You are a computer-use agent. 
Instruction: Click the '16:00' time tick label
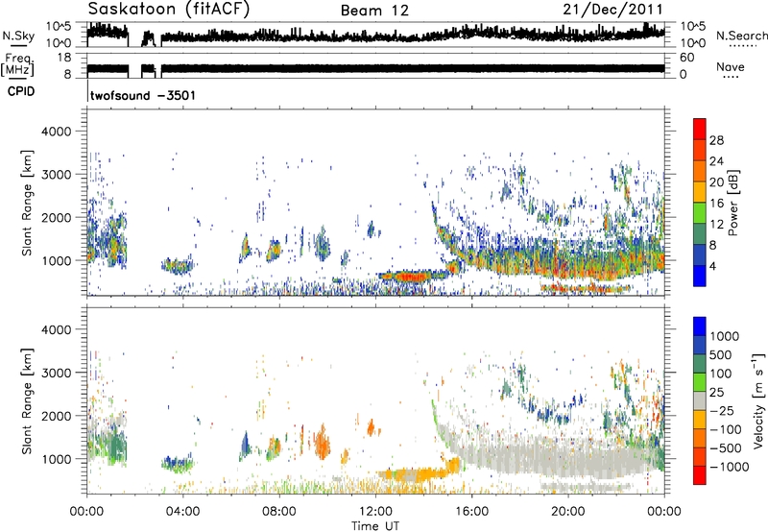471,512
